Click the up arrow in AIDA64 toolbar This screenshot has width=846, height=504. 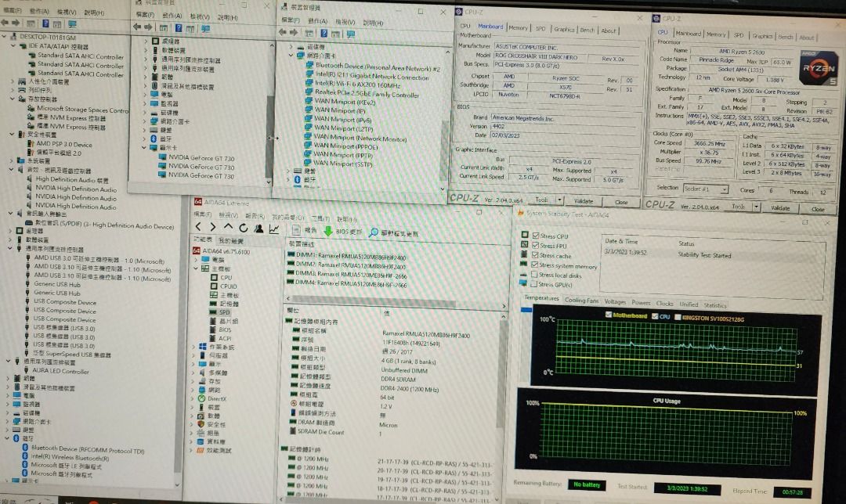[228, 227]
